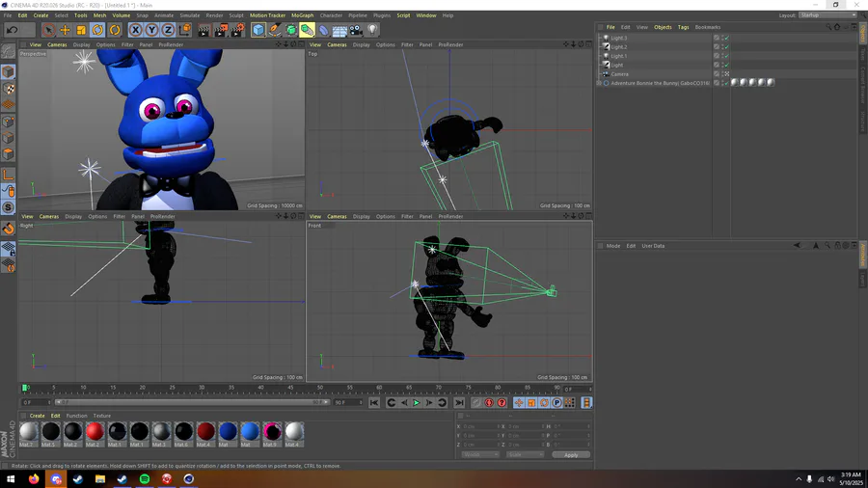
Task: Open the deformer icon in toolbar
Action: click(324, 30)
